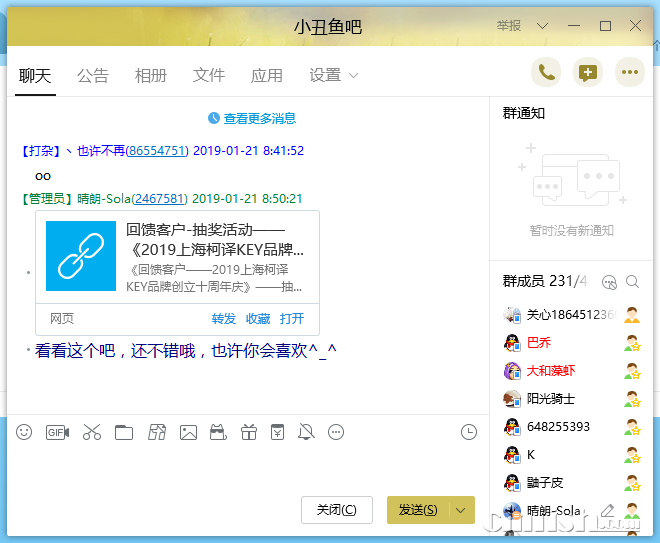Open the 相册 tab
This screenshot has height=543, width=660.
click(x=151, y=76)
